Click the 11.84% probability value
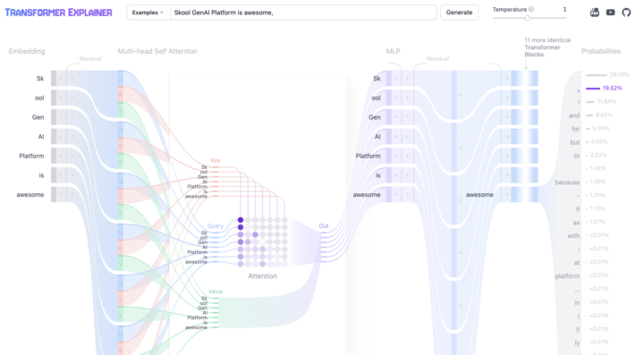 606,101
